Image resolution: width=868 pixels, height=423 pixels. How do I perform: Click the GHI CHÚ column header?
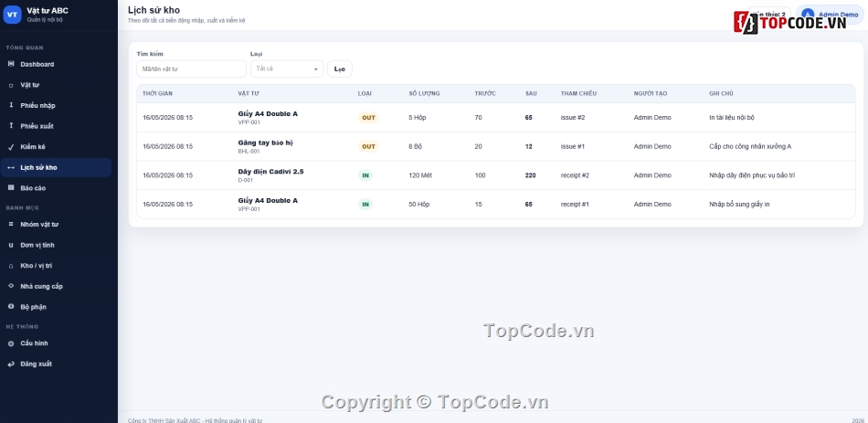tap(721, 93)
